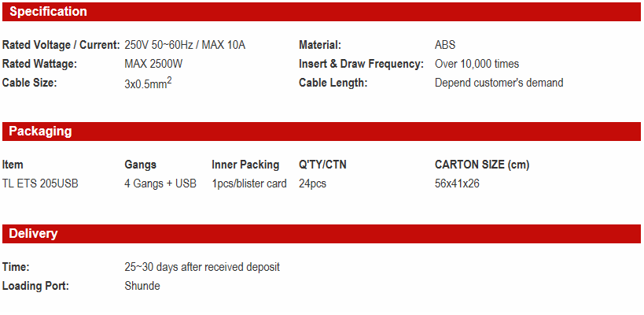Image resolution: width=644 pixels, height=315 pixels.
Task: Select the Cable Length label
Action: (x=333, y=83)
